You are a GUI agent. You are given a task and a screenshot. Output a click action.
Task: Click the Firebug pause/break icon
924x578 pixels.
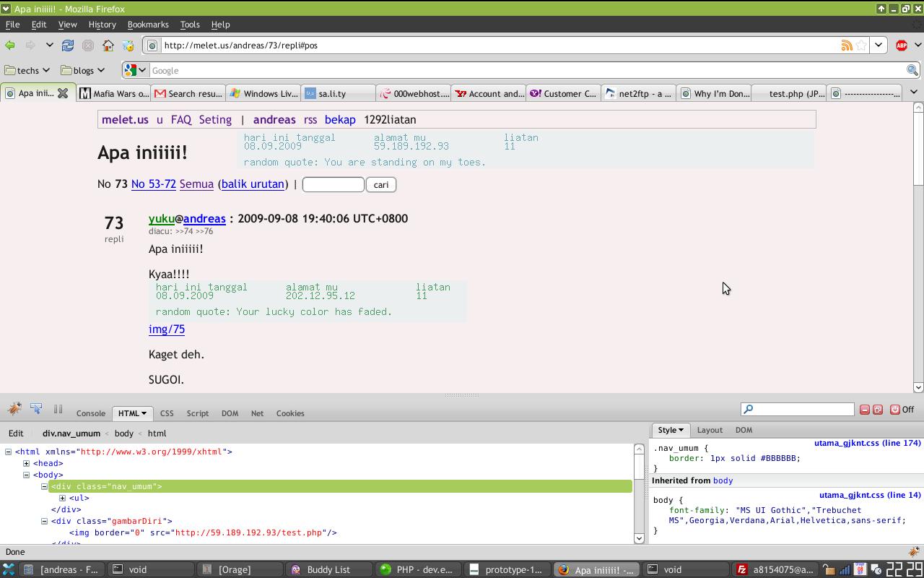[58, 409]
